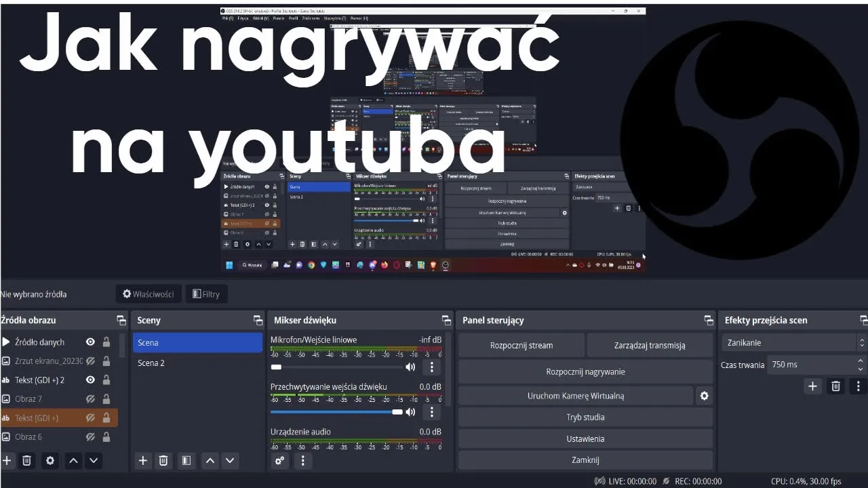Move the selected scene up
The image size is (868, 488).
tap(210, 460)
